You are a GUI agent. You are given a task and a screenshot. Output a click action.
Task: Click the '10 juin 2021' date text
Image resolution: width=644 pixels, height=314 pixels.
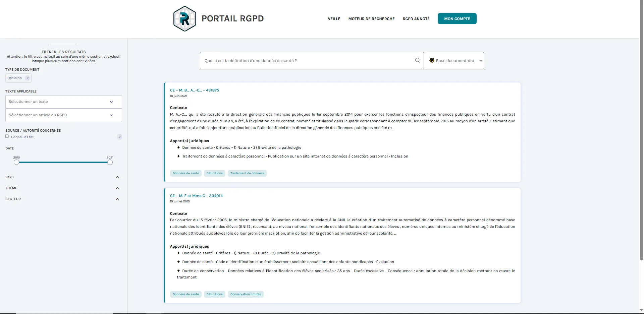click(178, 96)
